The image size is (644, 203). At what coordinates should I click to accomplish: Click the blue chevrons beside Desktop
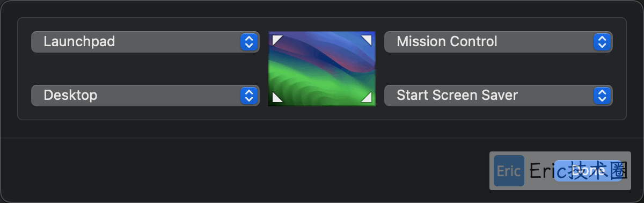pyautogui.click(x=248, y=96)
